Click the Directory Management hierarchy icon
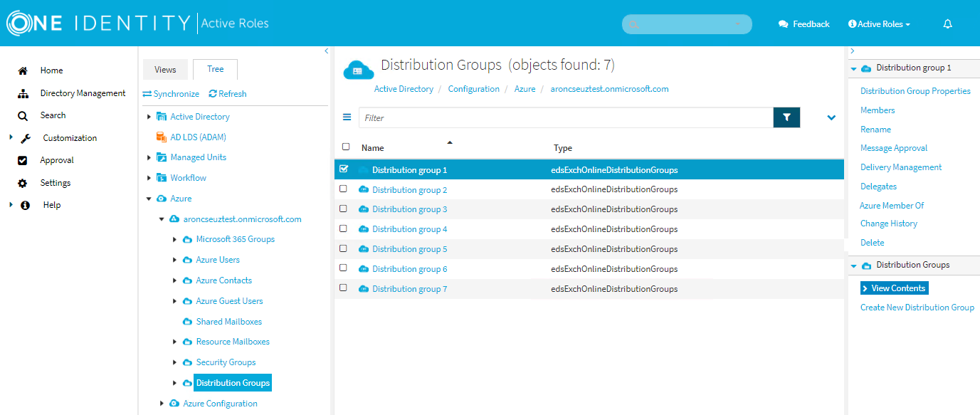 (23, 93)
